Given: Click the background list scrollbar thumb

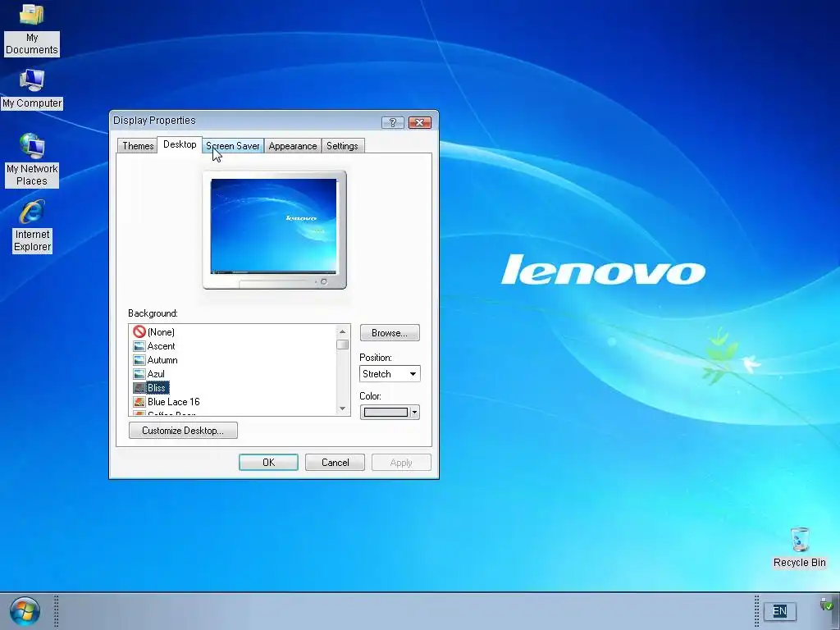Looking at the screenshot, I should [x=343, y=345].
